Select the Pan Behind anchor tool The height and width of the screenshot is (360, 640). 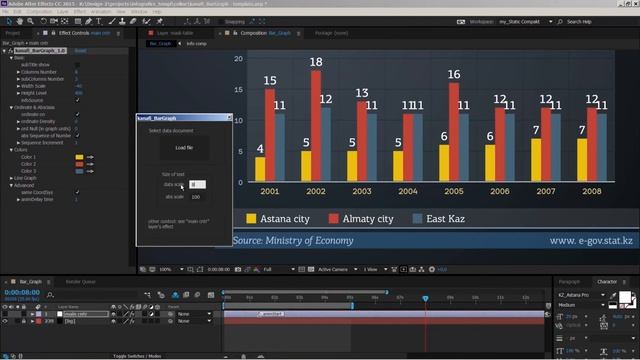click(64, 21)
